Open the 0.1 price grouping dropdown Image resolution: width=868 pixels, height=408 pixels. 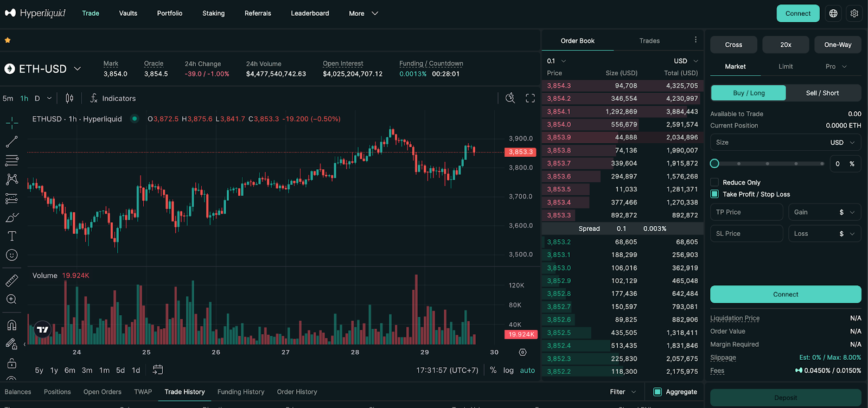coord(557,61)
